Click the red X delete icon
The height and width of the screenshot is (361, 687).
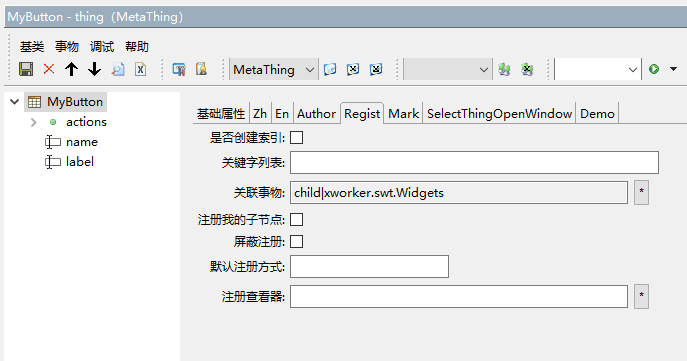pyautogui.click(x=49, y=69)
